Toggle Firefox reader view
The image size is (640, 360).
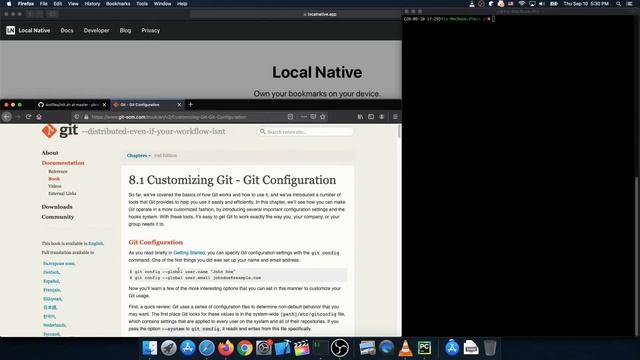290,117
